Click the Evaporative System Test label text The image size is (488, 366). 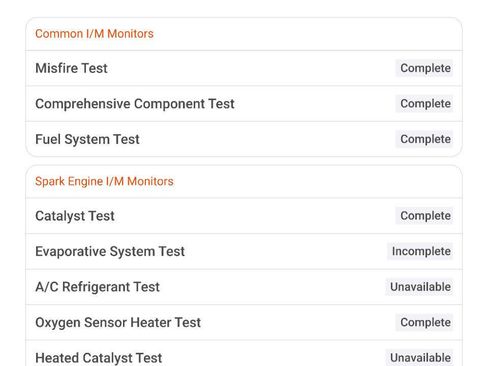[x=110, y=252]
